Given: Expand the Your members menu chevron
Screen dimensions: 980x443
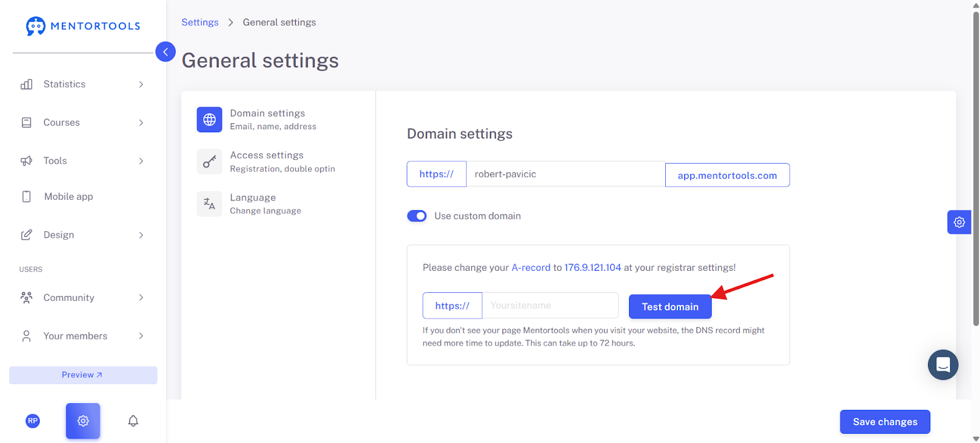Looking at the screenshot, I should point(141,336).
